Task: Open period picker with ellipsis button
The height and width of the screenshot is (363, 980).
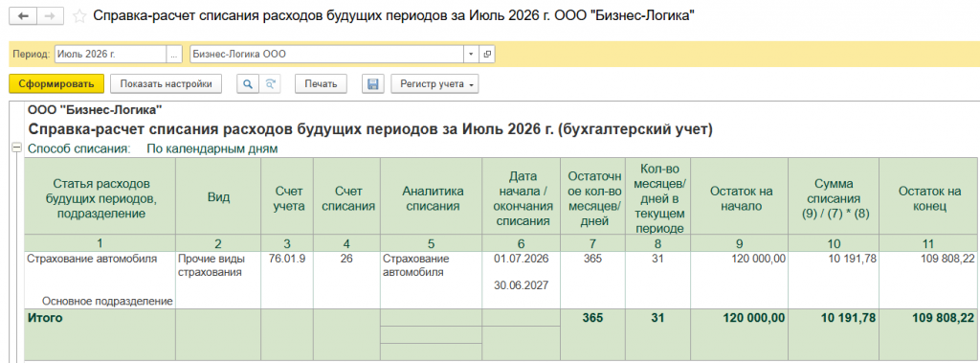Action: (174, 55)
